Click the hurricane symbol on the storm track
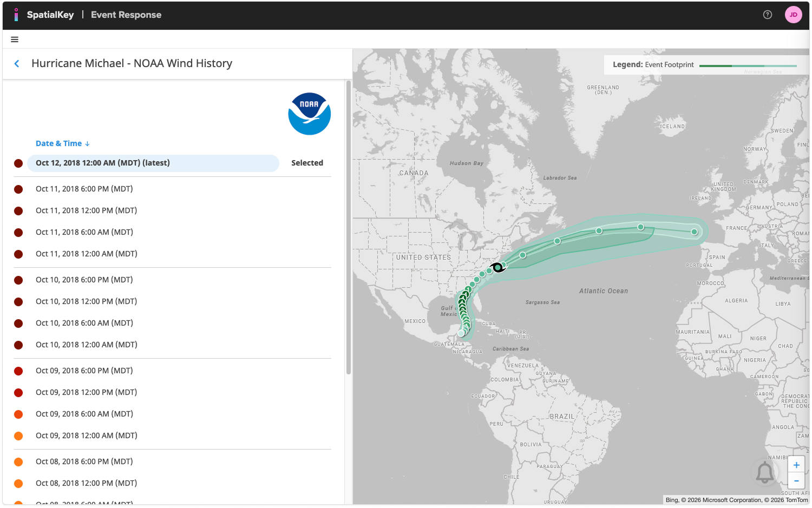This screenshot has width=812, height=508. 497,267
